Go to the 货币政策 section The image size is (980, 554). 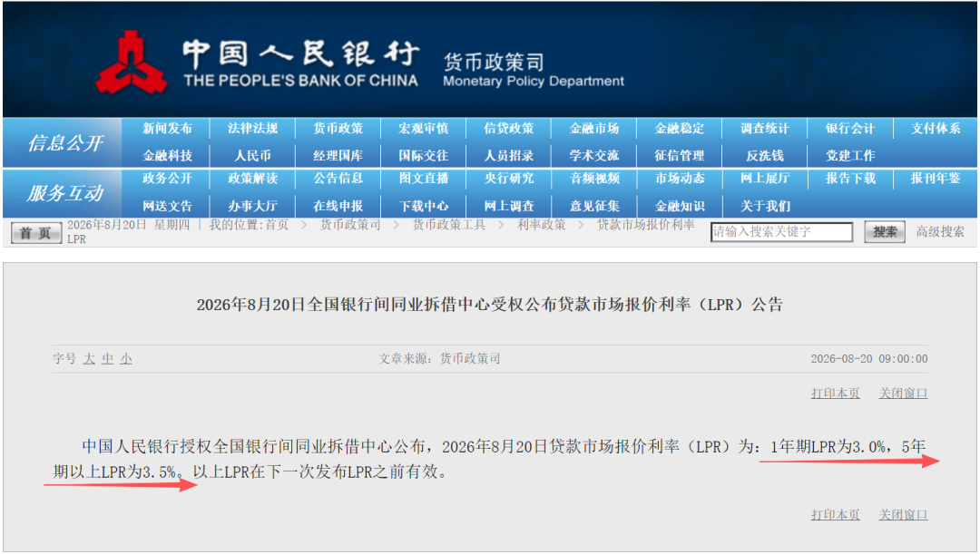pos(338,129)
